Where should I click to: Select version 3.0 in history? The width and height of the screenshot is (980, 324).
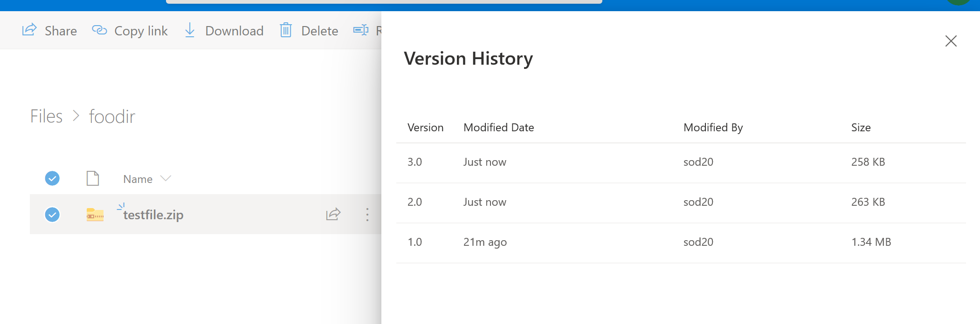pos(414,162)
